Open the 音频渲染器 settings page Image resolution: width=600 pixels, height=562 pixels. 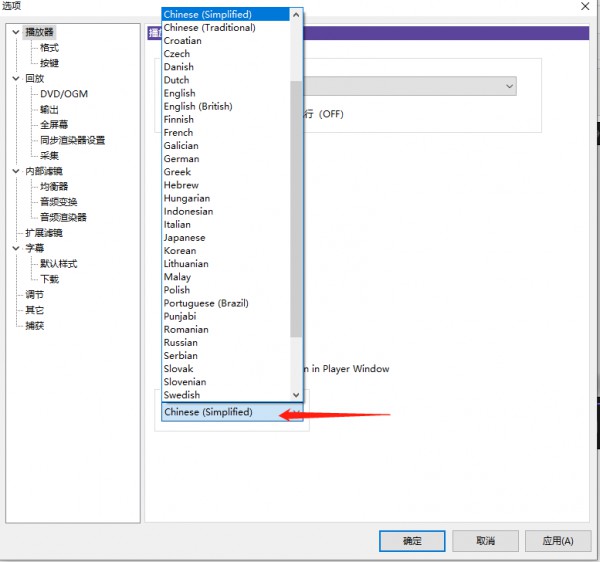[x=63, y=217]
